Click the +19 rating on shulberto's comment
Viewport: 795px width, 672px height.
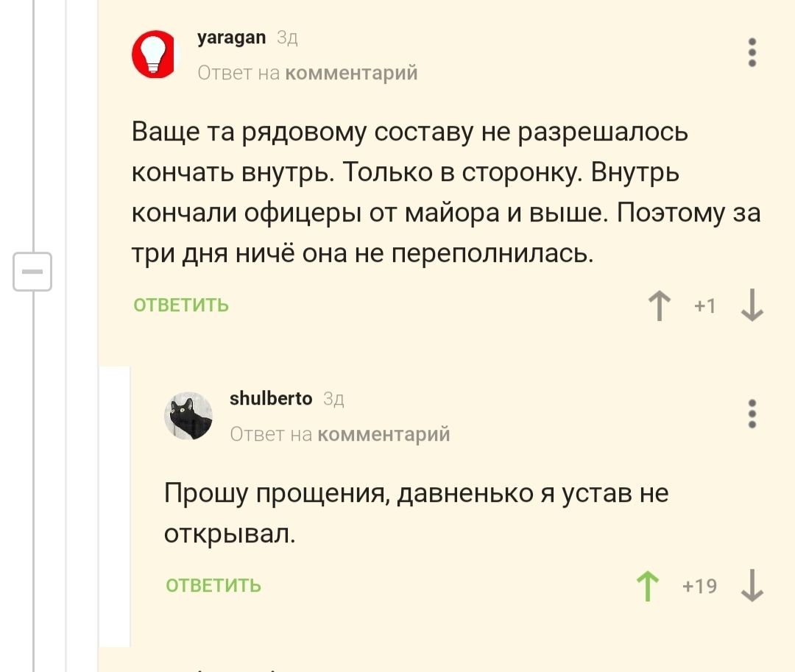[x=699, y=587]
